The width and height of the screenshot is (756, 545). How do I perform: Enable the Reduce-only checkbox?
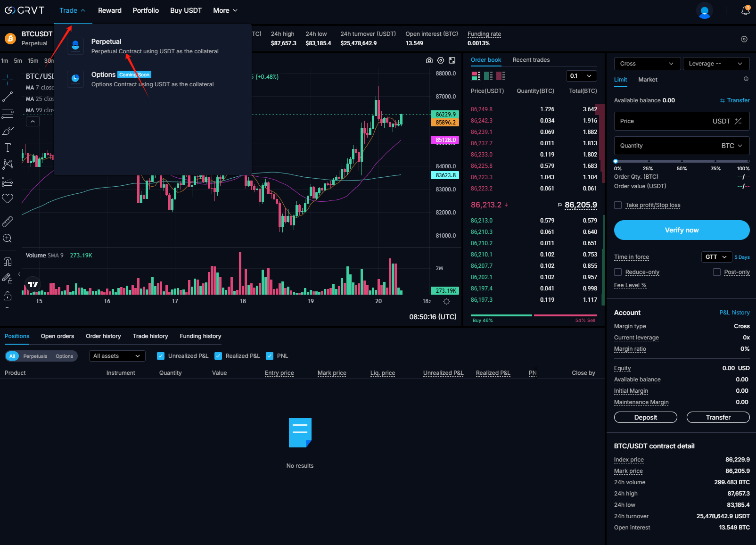(x=618, y=272)
